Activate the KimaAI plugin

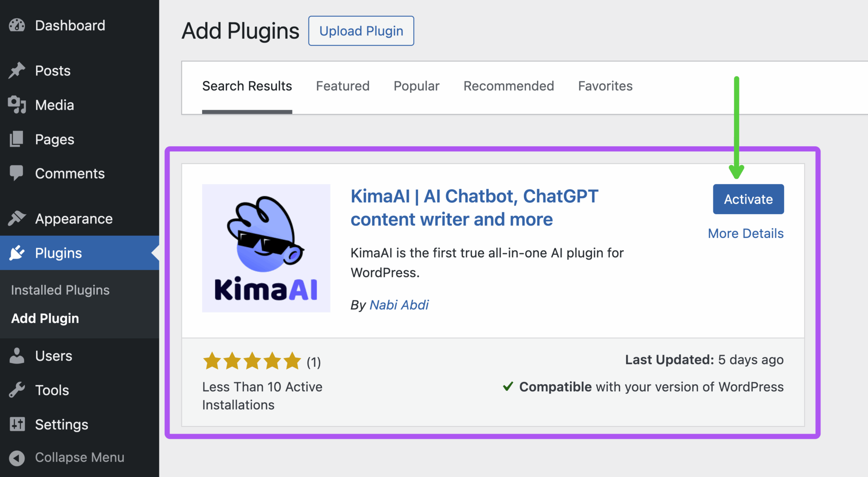coord(748,199)
